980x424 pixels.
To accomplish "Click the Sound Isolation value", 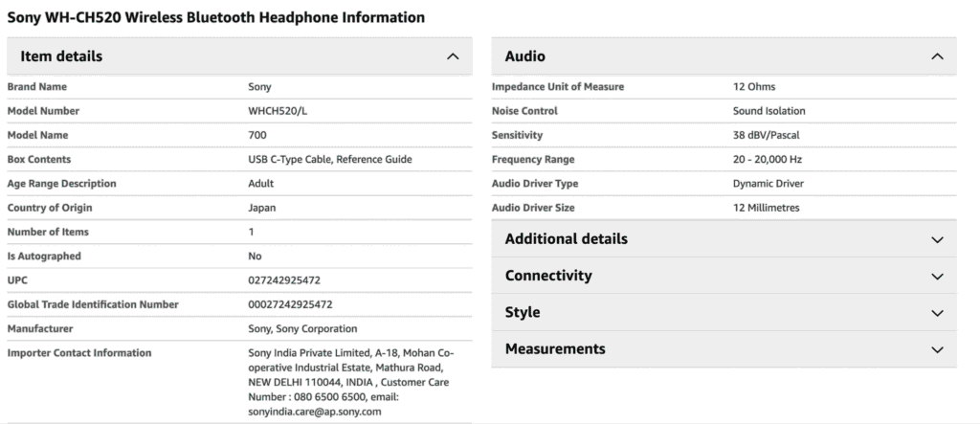I will pyautogui.click(x=768, y=111).
